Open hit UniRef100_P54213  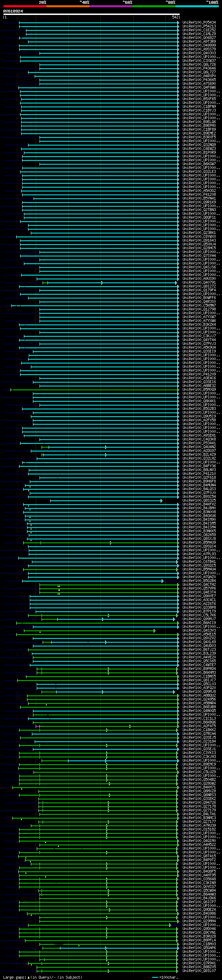tap(199, 26)
